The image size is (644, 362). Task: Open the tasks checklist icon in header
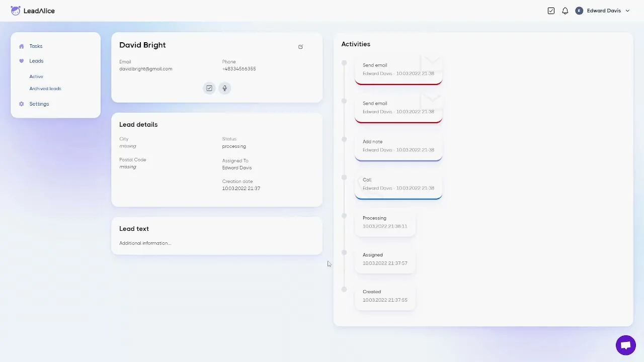coord(551,11)
